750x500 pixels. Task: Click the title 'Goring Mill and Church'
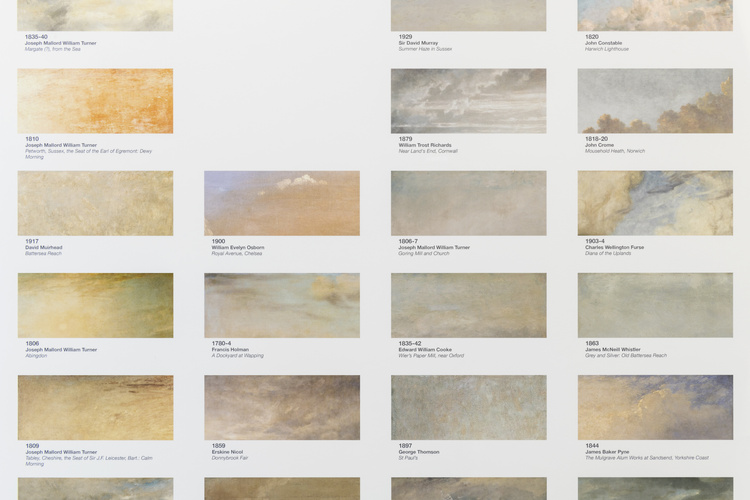[424, 254]
